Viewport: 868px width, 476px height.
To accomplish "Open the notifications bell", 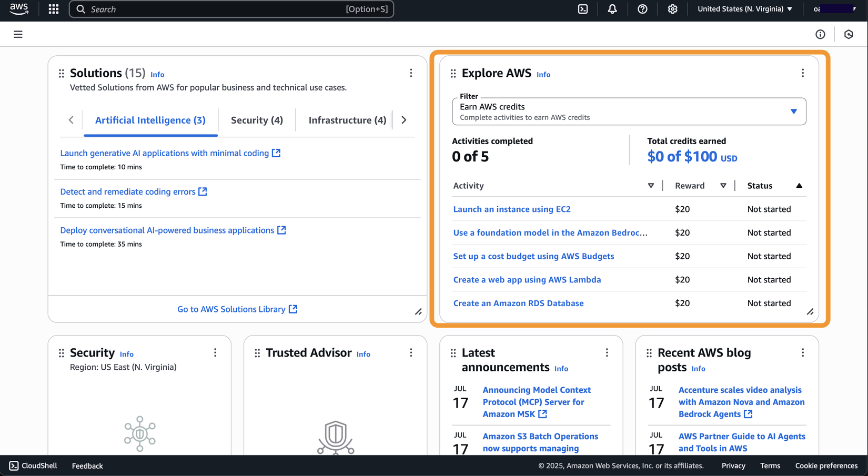I will point(612,9).
